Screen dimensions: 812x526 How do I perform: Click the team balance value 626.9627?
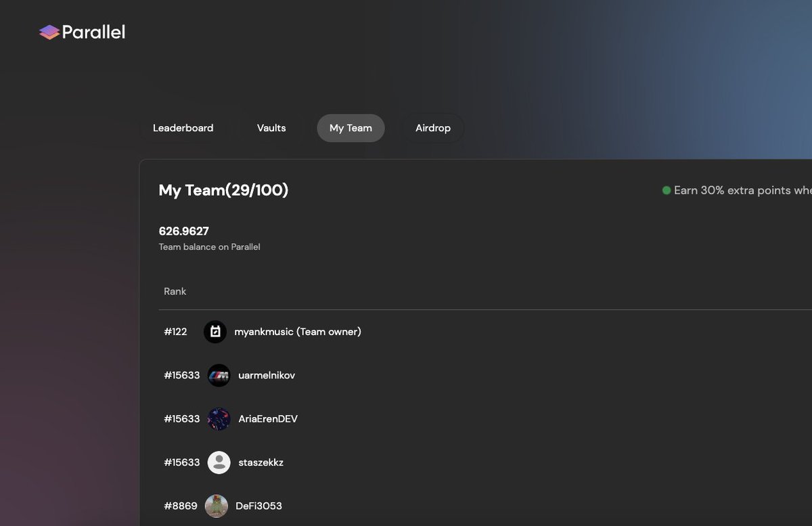[184, 232]
